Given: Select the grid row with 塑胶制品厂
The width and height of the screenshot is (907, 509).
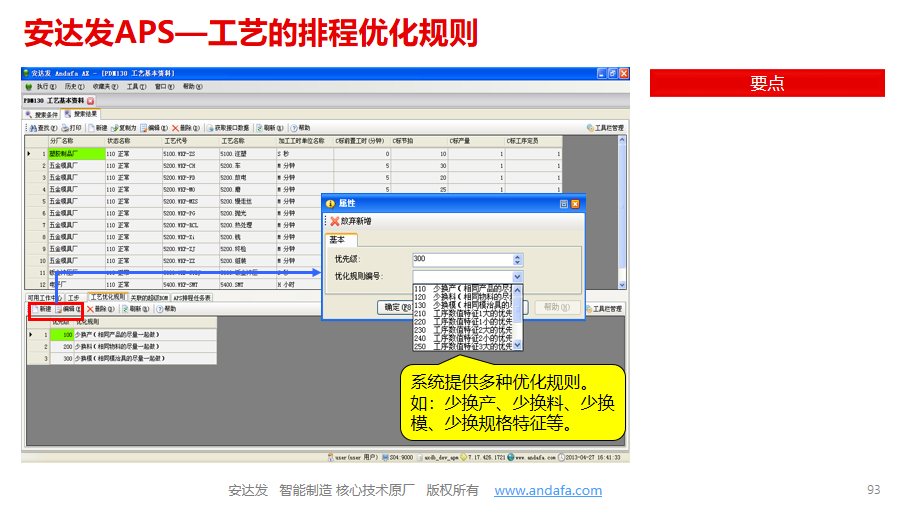Looking at the screenshot, I should click(x=293, y=154).
